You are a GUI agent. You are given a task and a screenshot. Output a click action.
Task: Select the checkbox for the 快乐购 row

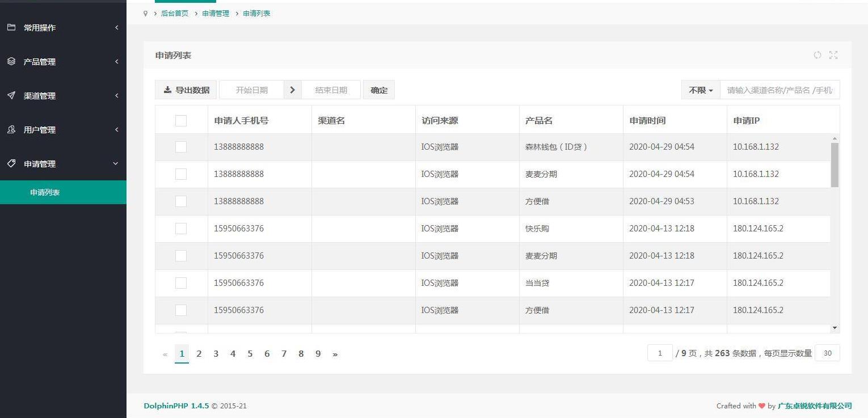click(181, 229)
